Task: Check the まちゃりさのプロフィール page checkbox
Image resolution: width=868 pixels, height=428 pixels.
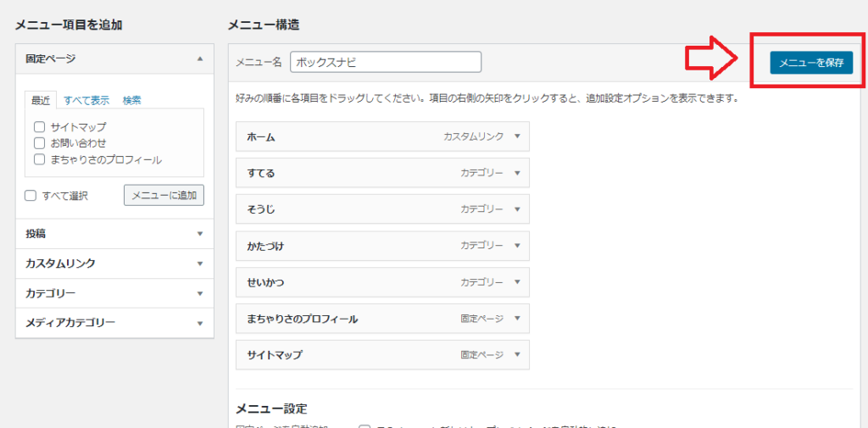Action: 39,159
